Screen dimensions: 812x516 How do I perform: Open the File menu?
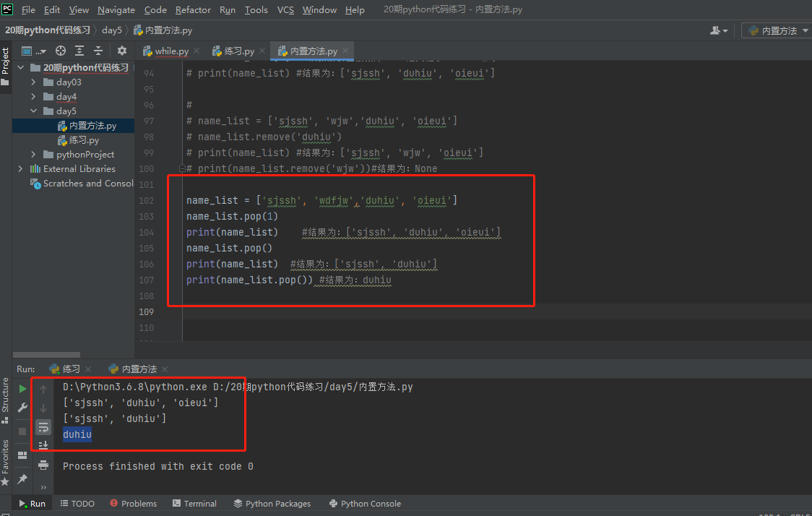tap(28, 10)
